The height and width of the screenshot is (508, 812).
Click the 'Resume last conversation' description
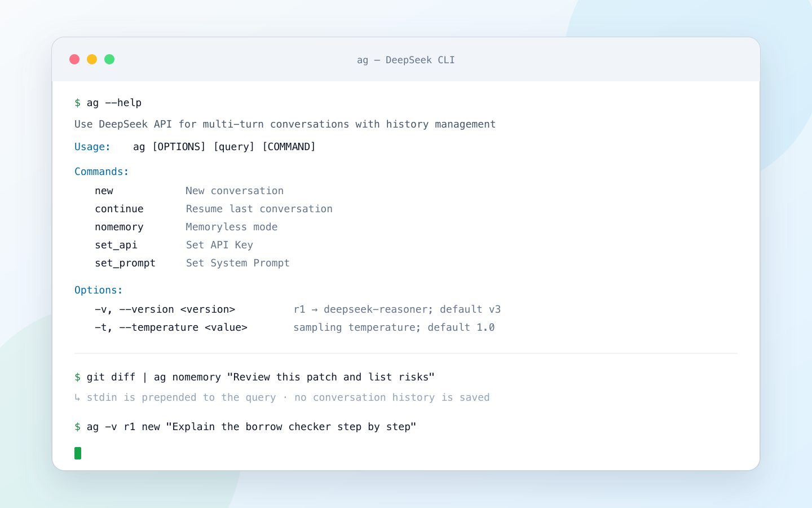pyautogui.click(x=259, y=209)
